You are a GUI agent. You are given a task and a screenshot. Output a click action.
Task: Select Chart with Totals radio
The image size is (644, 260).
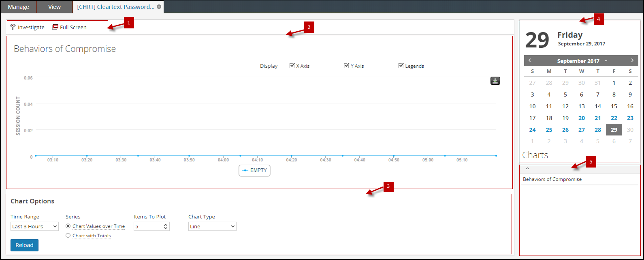[68, 236]
